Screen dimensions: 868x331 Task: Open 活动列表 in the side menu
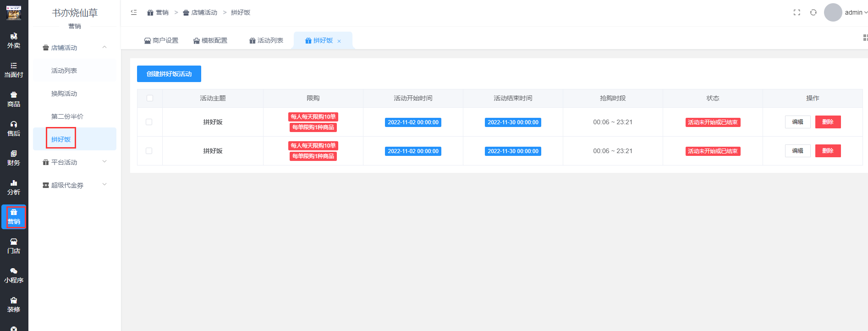75,71
